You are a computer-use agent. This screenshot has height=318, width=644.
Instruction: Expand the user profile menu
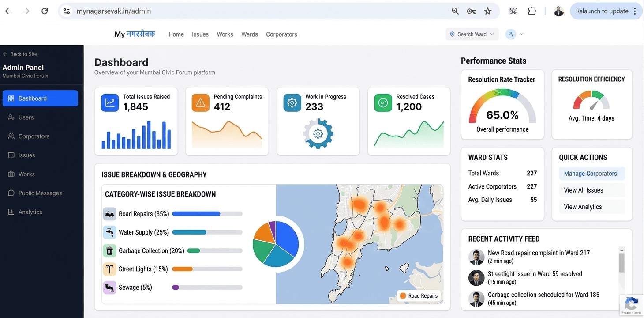pyautogui.click(x=515, y=34)
